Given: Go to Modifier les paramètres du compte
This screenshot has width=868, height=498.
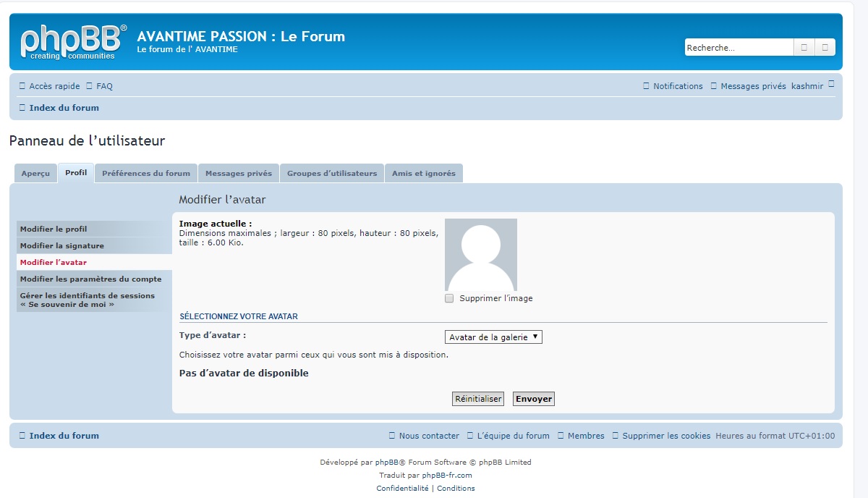Looking at the screenshot, I should pos(91,279).
